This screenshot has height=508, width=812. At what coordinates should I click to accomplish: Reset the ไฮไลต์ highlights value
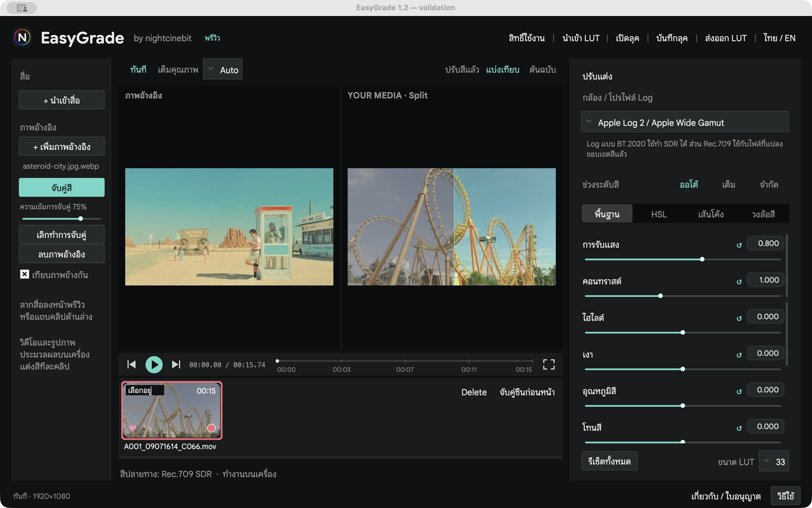click(739, 319)
